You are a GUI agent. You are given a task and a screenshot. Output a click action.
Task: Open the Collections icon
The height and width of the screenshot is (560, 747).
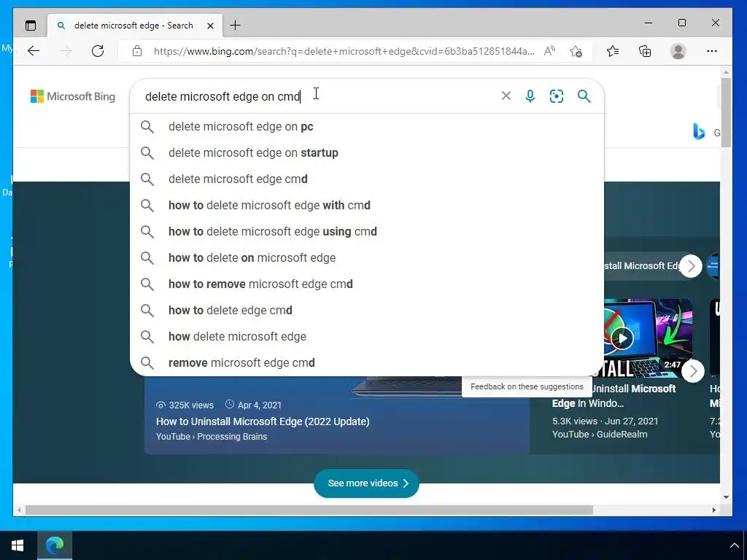645,51
